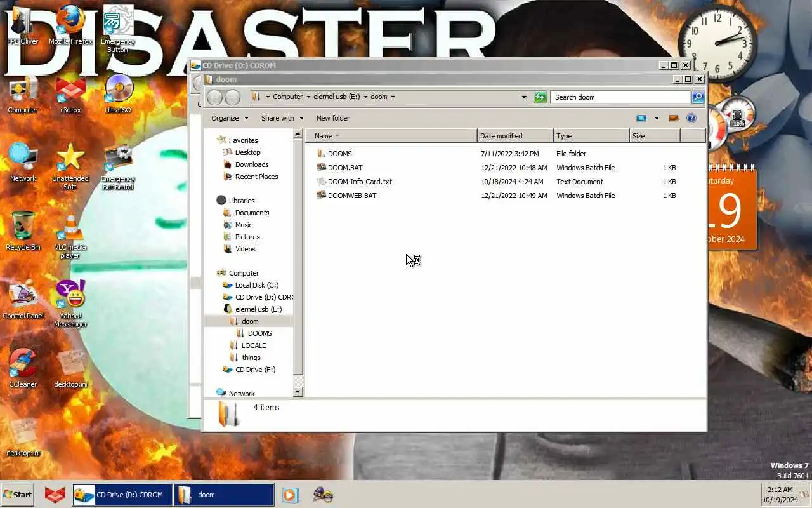Open the Share with menu

[282, 118]
